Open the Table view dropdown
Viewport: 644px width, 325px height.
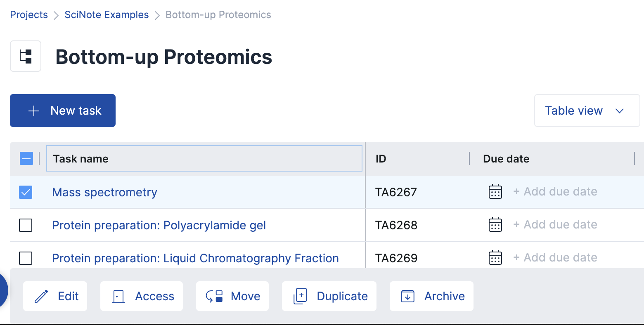coord(587,111)
